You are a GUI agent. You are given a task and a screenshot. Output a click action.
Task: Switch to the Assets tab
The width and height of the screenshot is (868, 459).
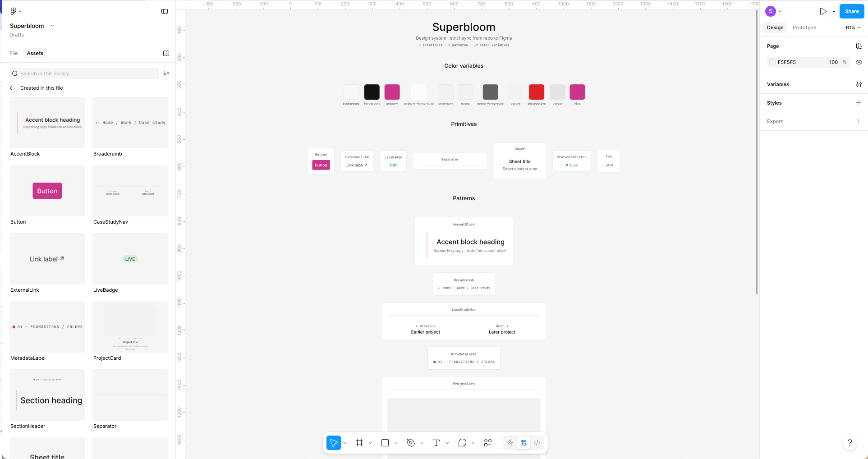click(35, 53)
